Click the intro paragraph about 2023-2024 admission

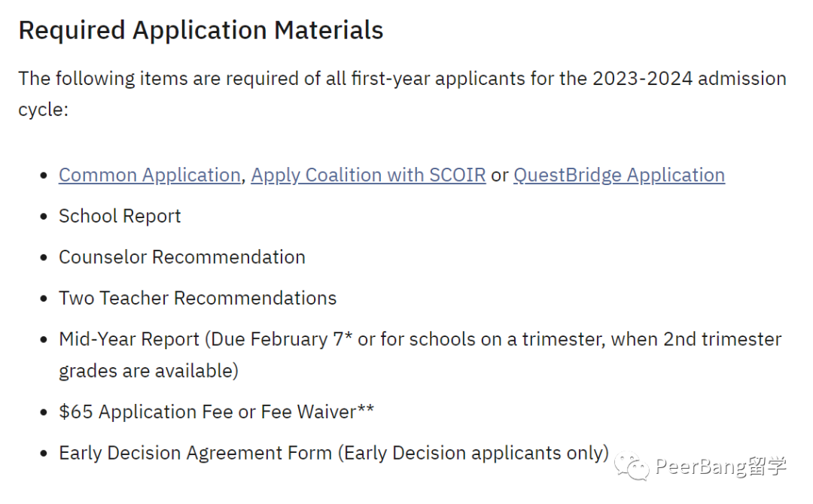tap(402, 94)
